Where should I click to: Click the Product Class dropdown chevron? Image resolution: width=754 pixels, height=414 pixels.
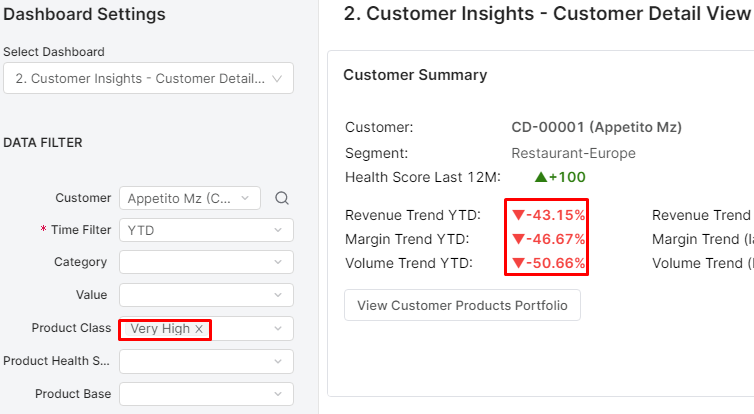pyautogui.click(x=278, y=328)
